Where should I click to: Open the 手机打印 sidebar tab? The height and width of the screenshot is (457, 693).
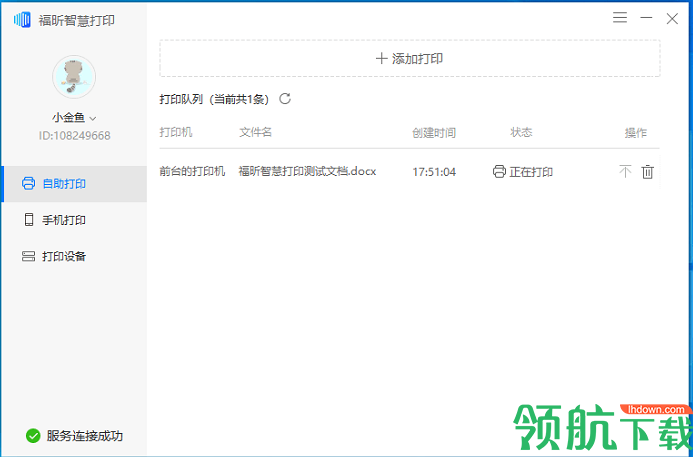pyautogui.click(x=74, y=220)
